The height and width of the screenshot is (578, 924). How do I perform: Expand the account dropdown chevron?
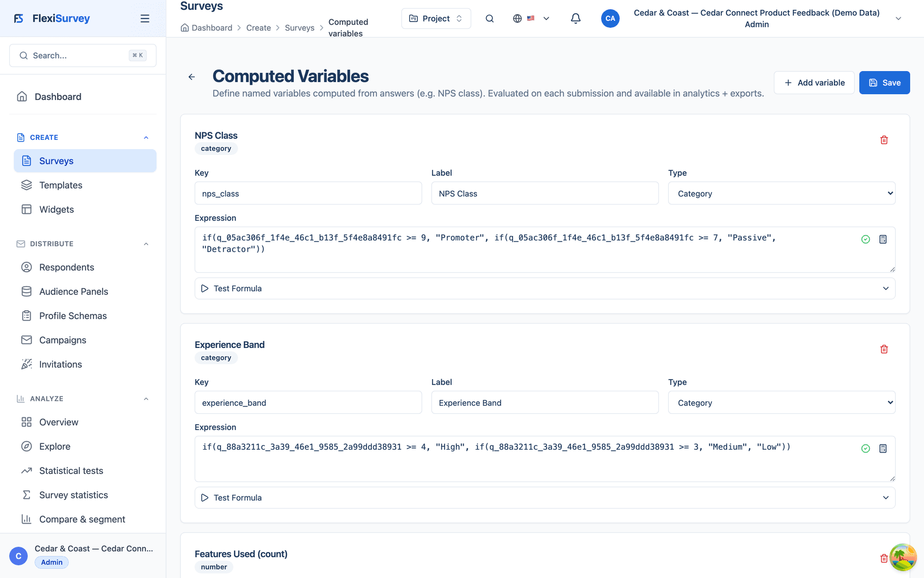coord(899,18)
